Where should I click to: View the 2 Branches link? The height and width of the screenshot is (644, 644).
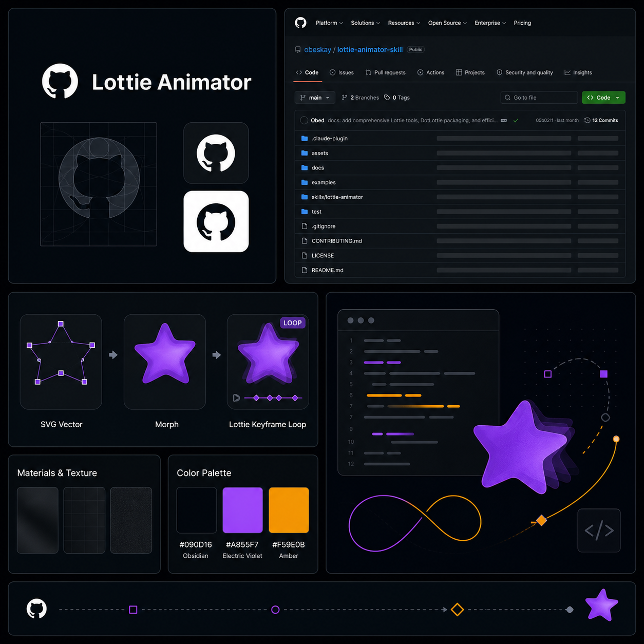pos(361,98)
